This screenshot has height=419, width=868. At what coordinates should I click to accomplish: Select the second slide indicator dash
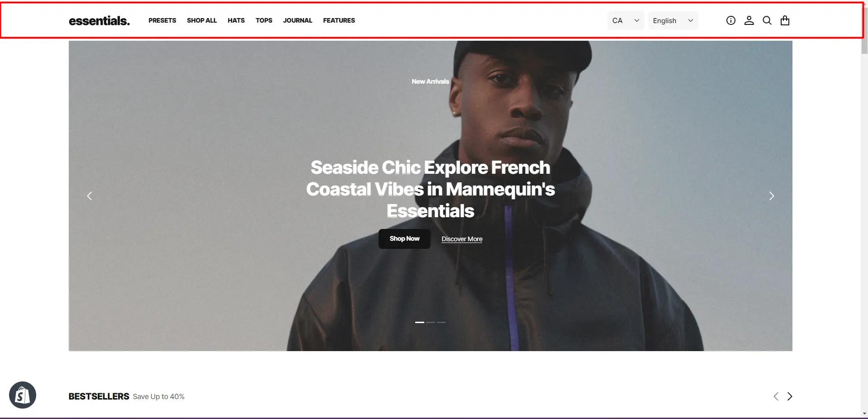pyautogui.click(x=431, y=322)
